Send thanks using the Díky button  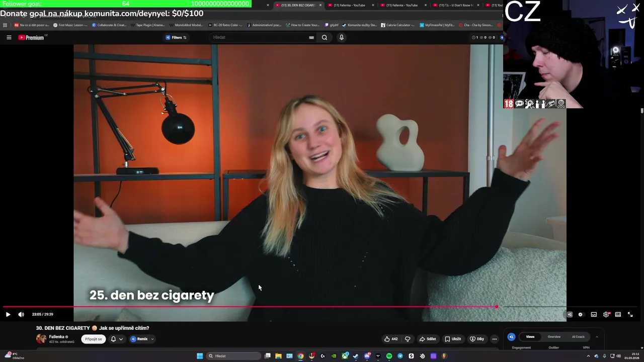coord(477,339)
